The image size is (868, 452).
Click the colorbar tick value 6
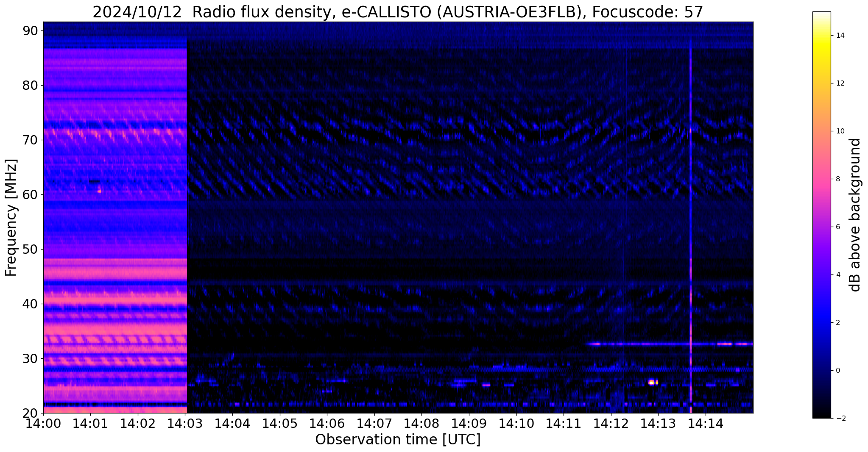click(837, 227)
